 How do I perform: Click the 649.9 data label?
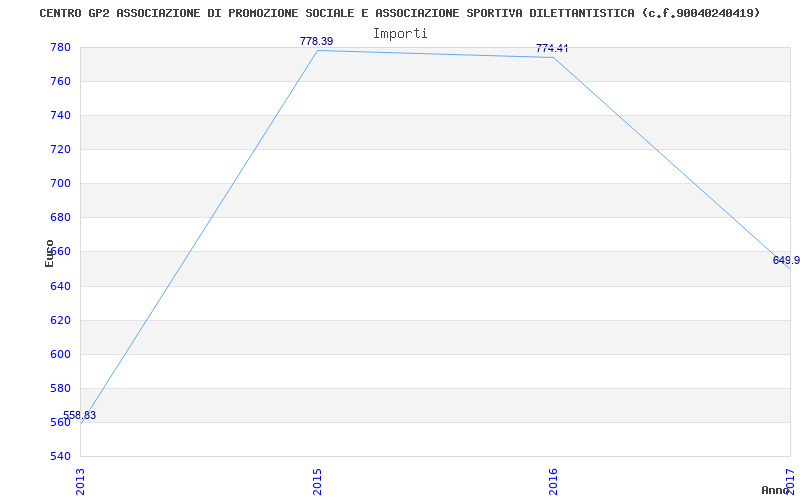point(786,260)
